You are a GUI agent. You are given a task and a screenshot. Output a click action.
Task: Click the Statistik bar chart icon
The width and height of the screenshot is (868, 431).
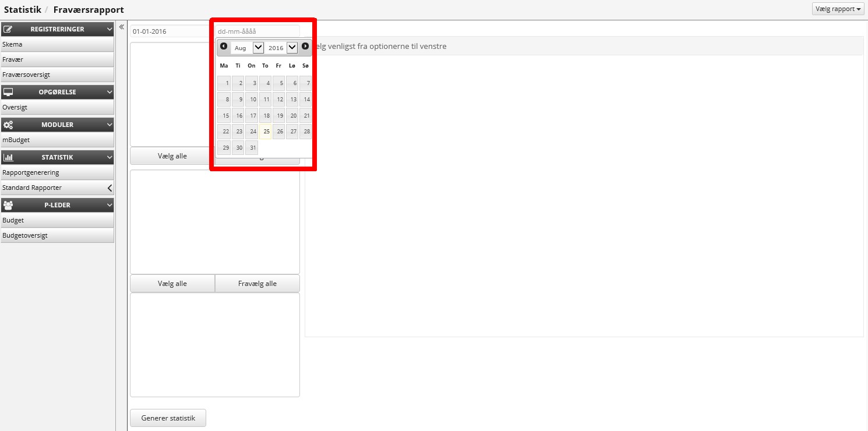[8, 157]
